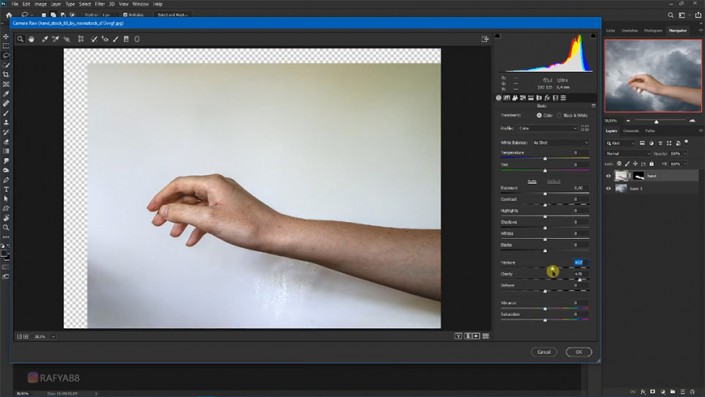Expand the Profile Color dropdown

(548, 128)
